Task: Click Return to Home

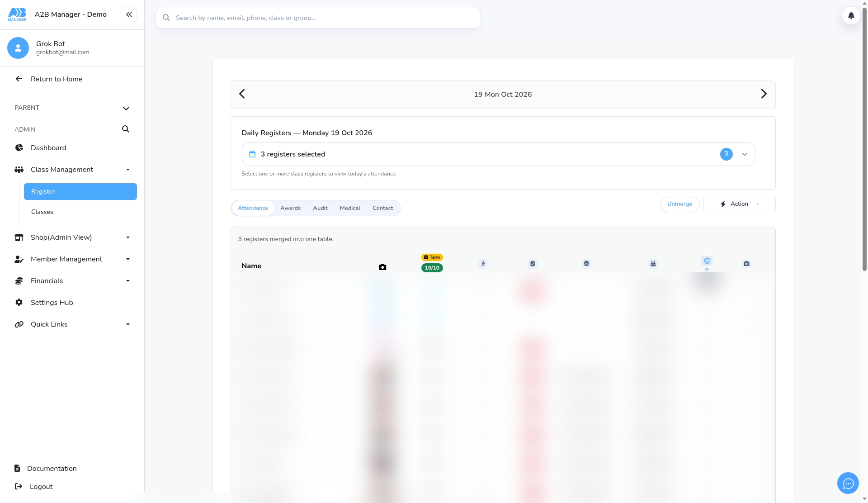Action: click(x=56, y=79)
